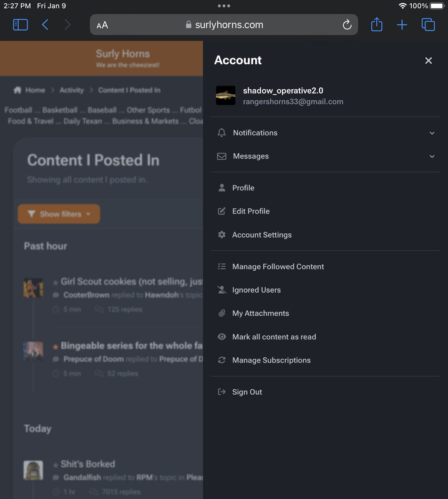This screenshot has height=499, width=448.
Task: Open the Other Sports forum link
Action: click(148, 110)
